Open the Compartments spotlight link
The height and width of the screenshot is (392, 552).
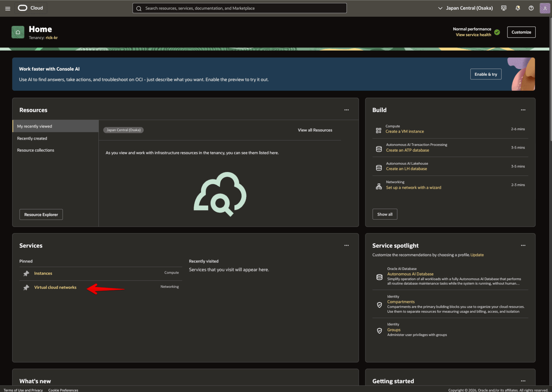(x=401, y=302)
